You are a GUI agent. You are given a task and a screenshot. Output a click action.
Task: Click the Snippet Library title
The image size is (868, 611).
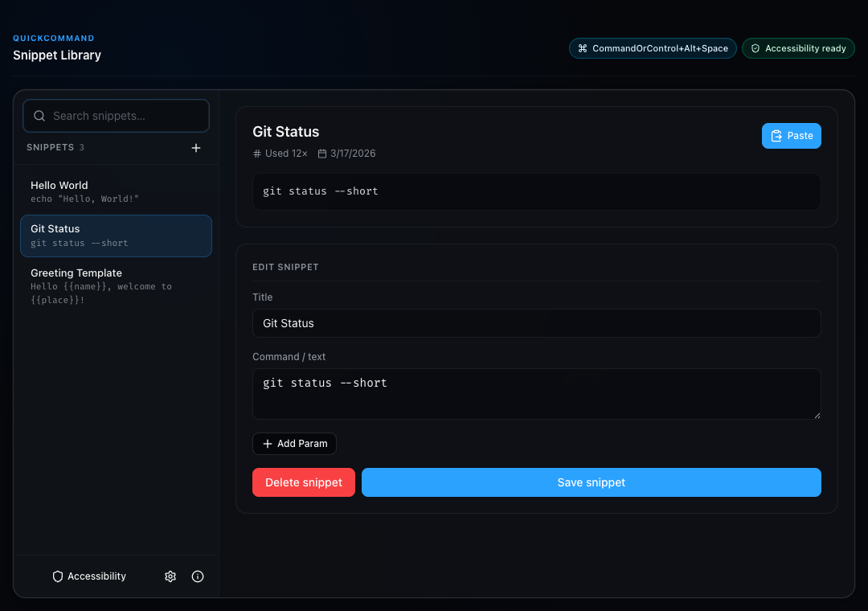click(x=57, y=55)
